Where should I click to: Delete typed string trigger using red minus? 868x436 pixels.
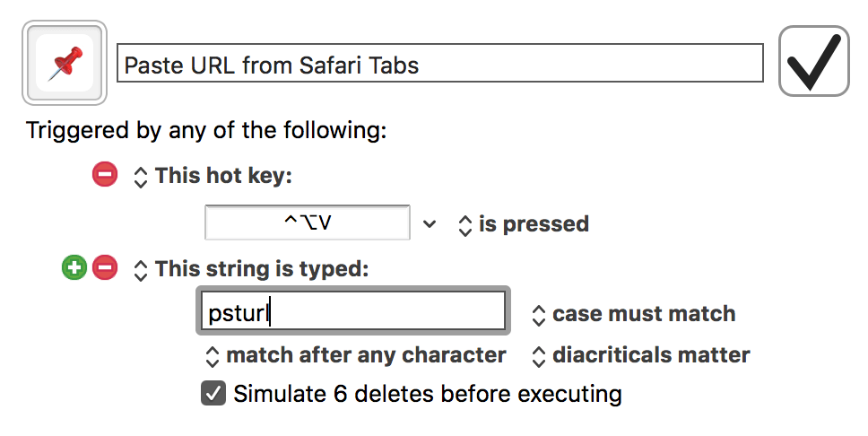(105, 267)
